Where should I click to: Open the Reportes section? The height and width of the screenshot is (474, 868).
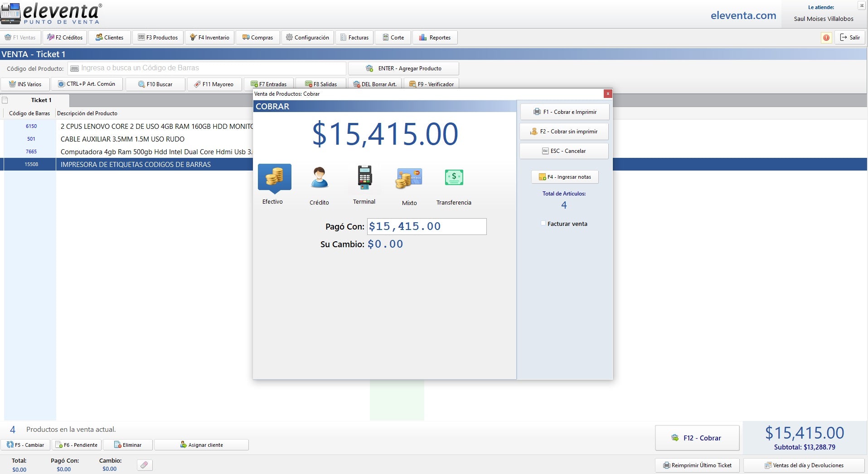435,38
